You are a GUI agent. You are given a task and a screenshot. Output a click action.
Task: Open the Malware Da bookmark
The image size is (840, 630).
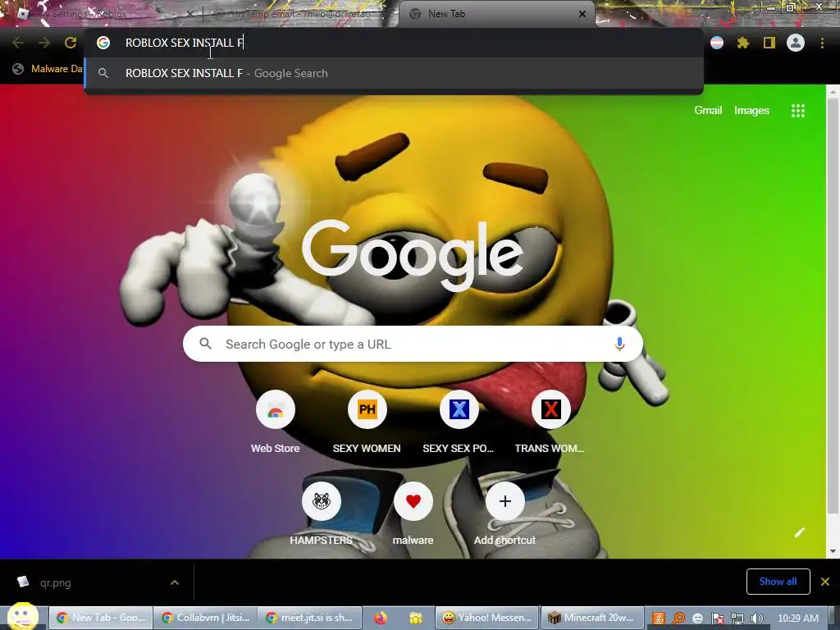(48, 69)
